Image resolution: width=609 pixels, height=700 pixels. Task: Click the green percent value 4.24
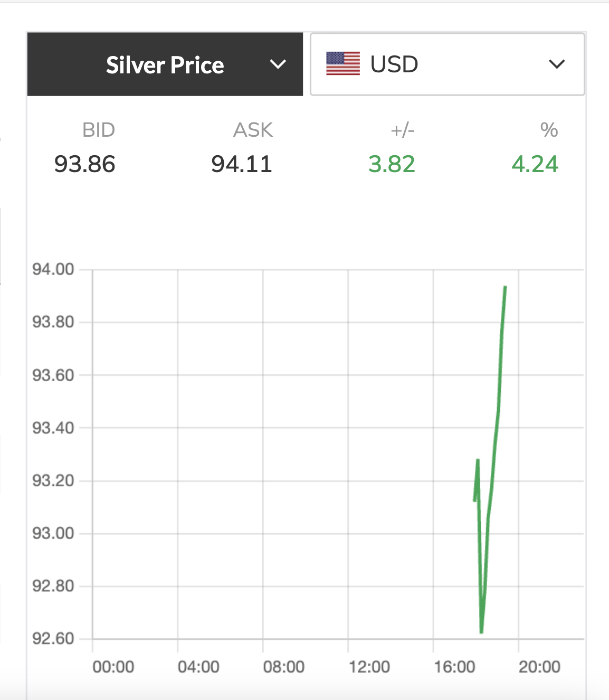click(x=535, y=164)
